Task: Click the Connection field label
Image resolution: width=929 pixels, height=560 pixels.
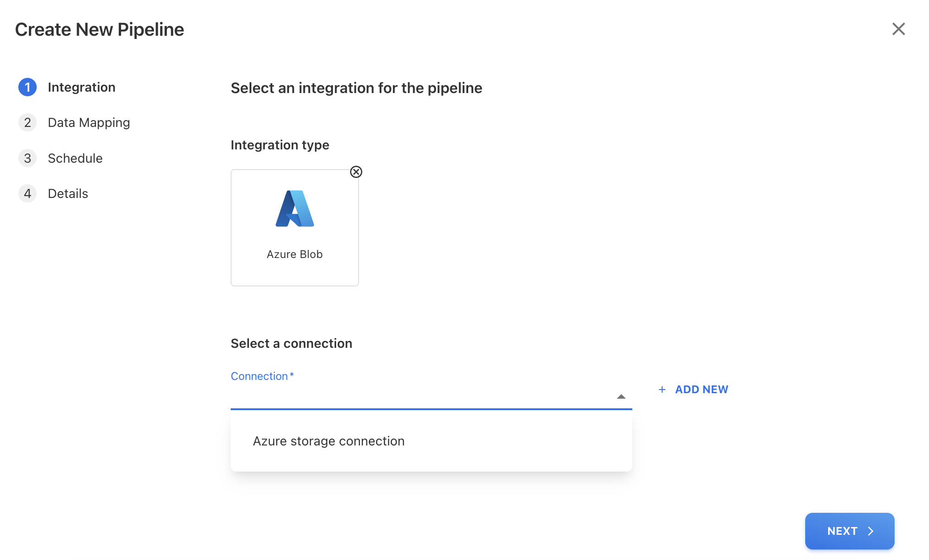Action: (x=260, y=376)
